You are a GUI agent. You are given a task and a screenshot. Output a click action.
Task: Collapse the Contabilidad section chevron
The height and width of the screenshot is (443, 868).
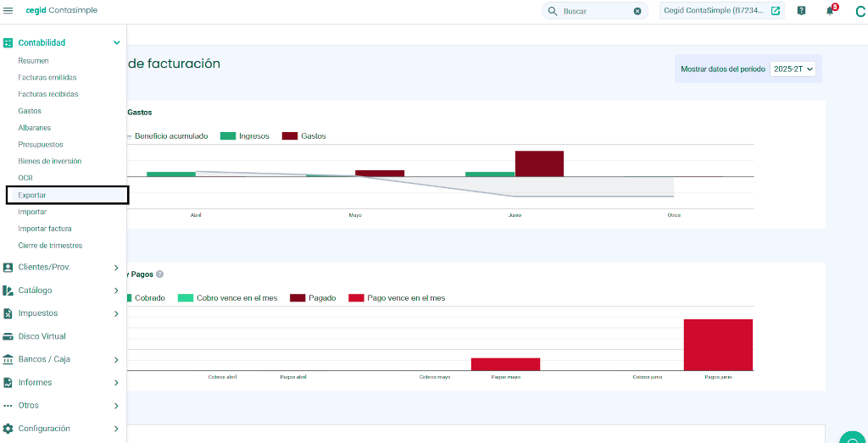tap(116, 42)
